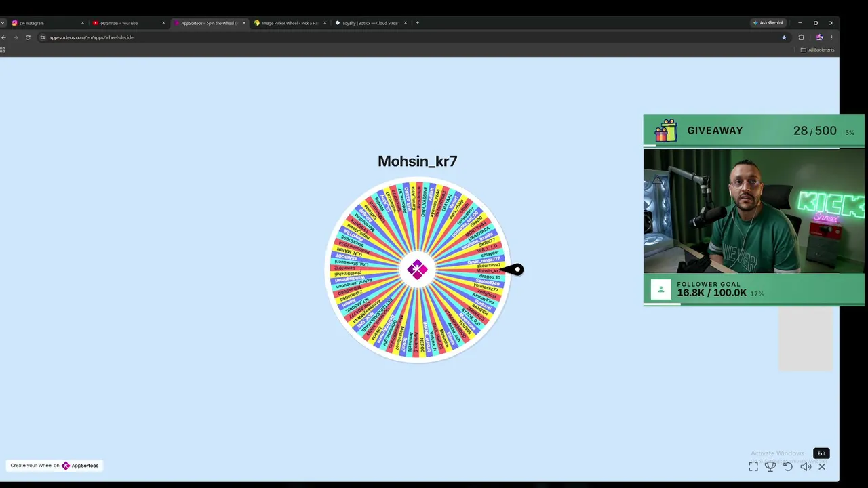Open the apps grid in bookmarks bar
The image size is (868, 488).
click(3, 49)
